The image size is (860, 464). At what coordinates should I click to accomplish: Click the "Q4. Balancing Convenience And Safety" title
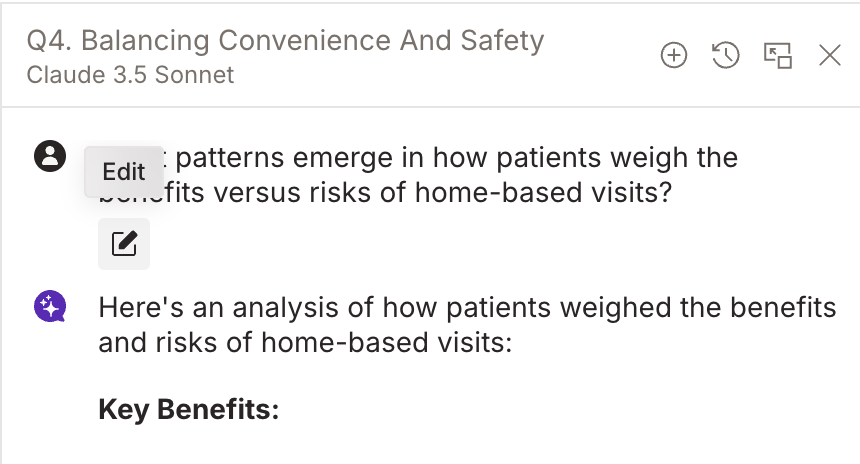[x=286, y=41]
